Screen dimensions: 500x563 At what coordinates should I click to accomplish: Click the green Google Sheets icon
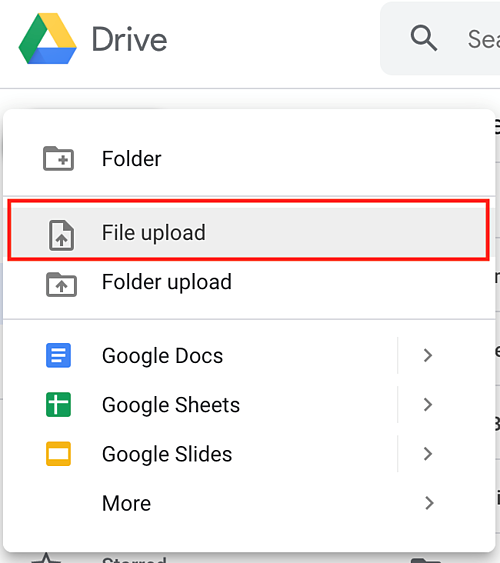coord(59,405)
